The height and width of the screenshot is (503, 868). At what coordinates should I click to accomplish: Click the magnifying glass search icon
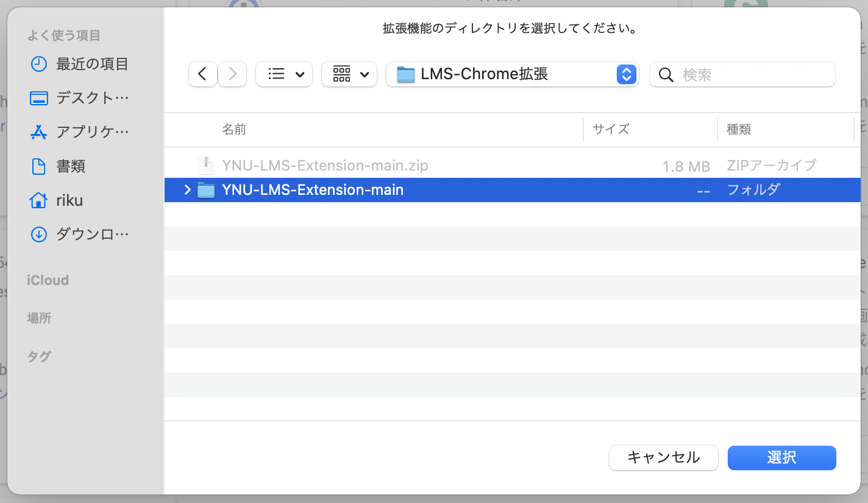click(x=666, y=75)
